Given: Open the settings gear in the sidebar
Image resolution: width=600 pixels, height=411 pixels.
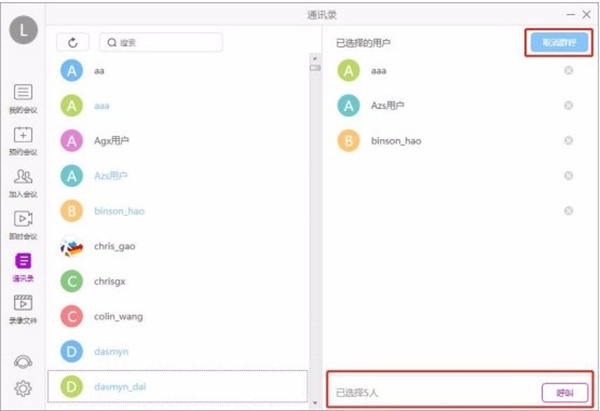Looking at the screenshot, I should coord(23,388).
